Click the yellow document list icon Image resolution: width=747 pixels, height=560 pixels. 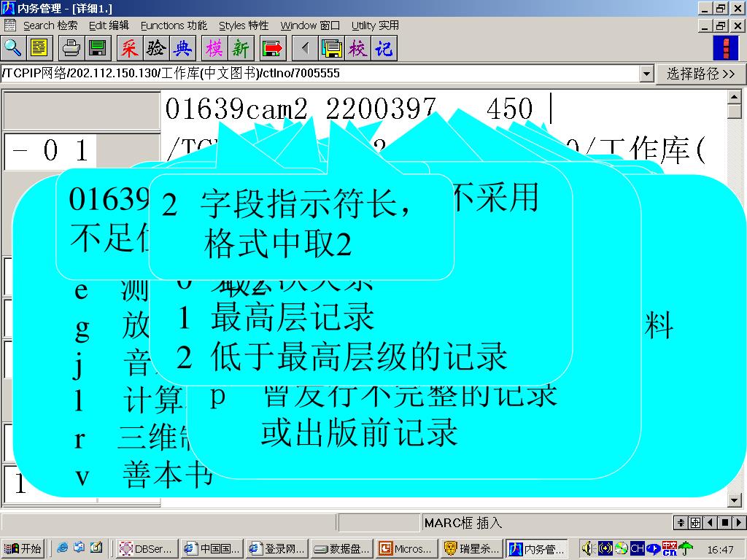click(39, 48)
